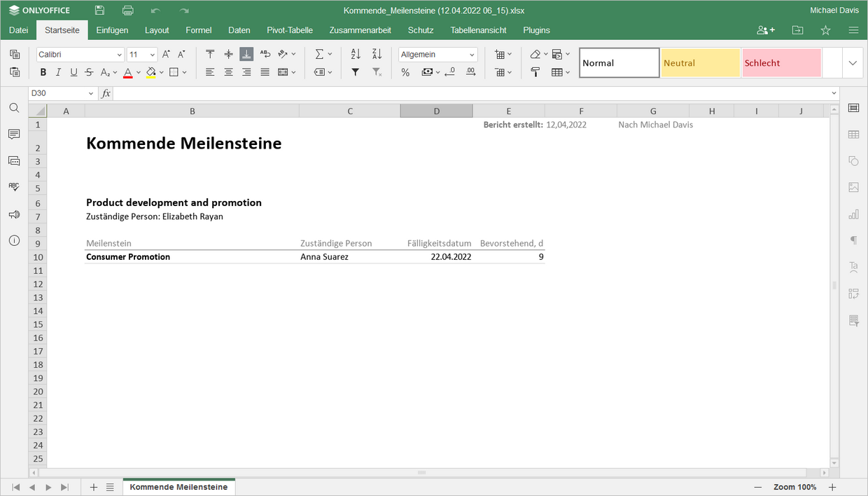This screenshot has height=496, width=868.
Task: Switch to the Pivot-Tabelle tab
Action: coord(290,30)
